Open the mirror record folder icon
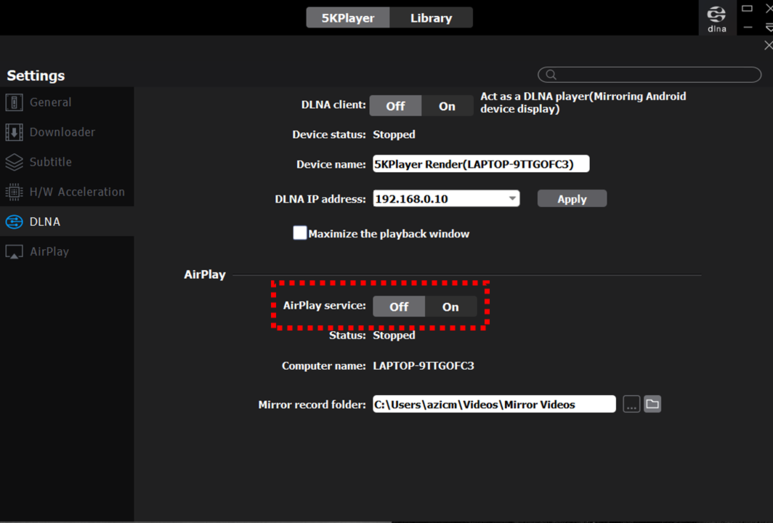This screenshot has height=523, width=773. (652, 404)
